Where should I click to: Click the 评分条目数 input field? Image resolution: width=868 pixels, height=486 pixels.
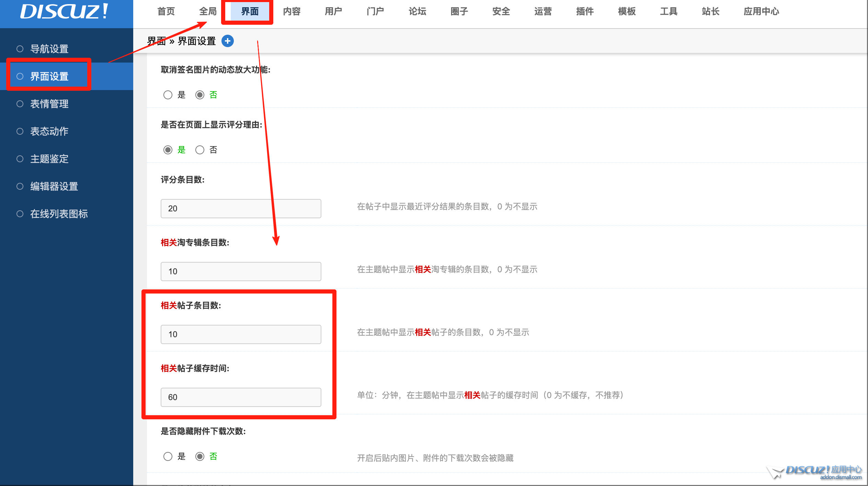pyautogui.click(x=241, y=209)
